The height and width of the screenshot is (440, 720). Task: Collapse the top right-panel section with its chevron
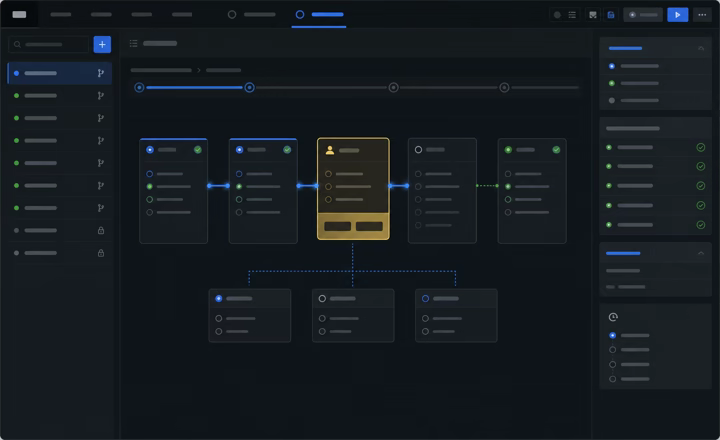click(x=701, y=48)
